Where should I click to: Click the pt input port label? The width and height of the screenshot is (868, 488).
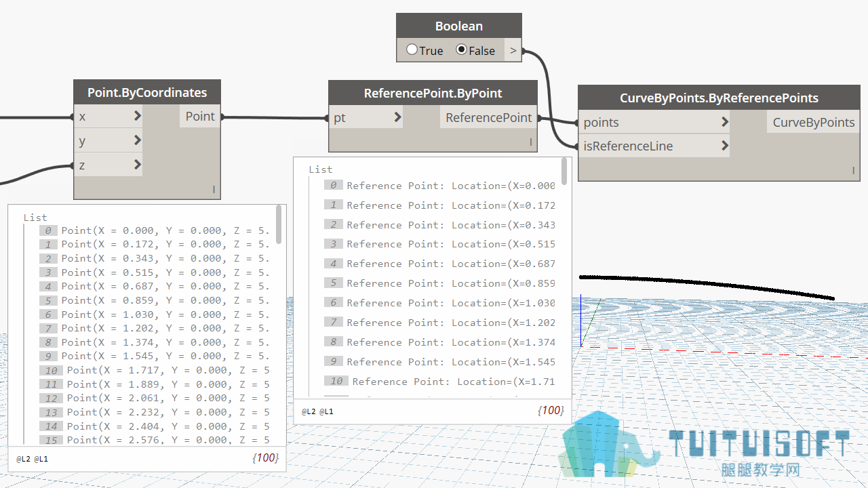click(x=340, y=118)
